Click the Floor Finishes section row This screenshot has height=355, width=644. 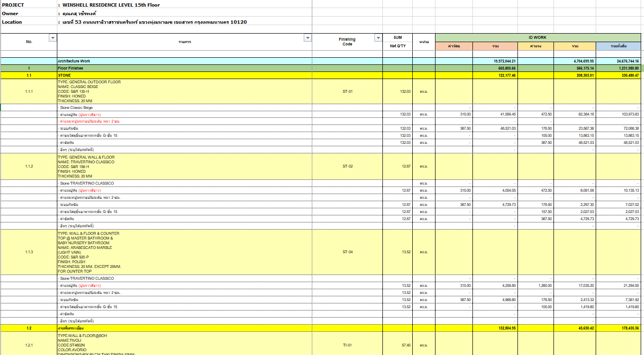[x=70, y=68]
